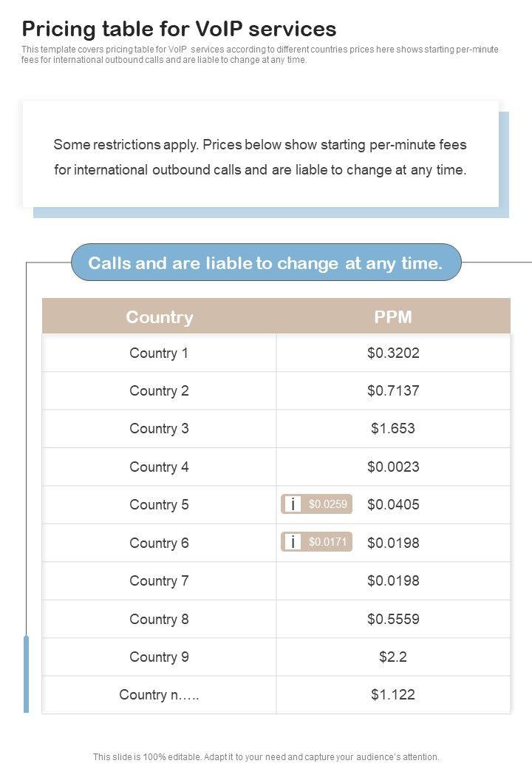Select the $0.0405 price for Country 5
This screenshot has width=532, height=769.
coord(393,504)
